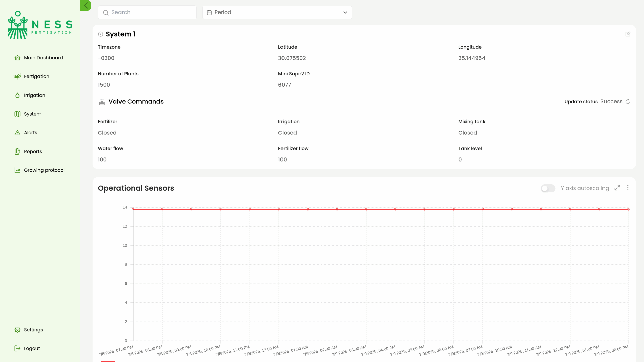This screenshot has height=362, width=644.
Task: Open Alerts from the sidebar
Action: click(x=30, y=133)
